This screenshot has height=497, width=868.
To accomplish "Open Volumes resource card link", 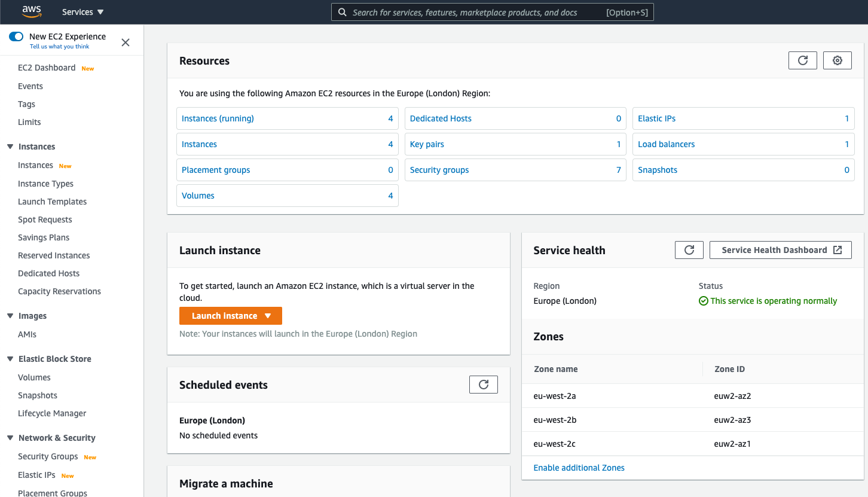I will point(198,196).
